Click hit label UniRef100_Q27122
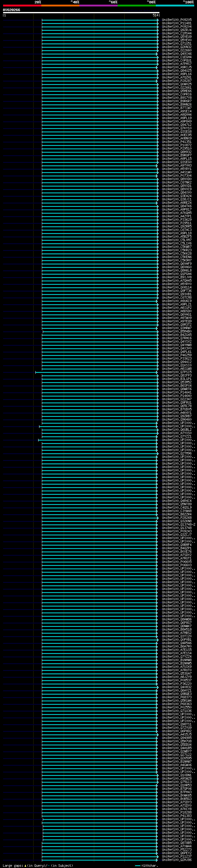This screenshot has height=868, width=197. [x=177, y=755]
